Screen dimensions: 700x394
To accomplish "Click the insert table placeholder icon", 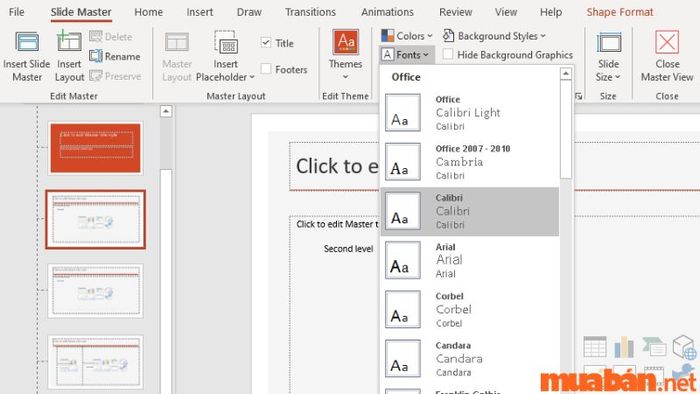I will [x=595, y=347].
